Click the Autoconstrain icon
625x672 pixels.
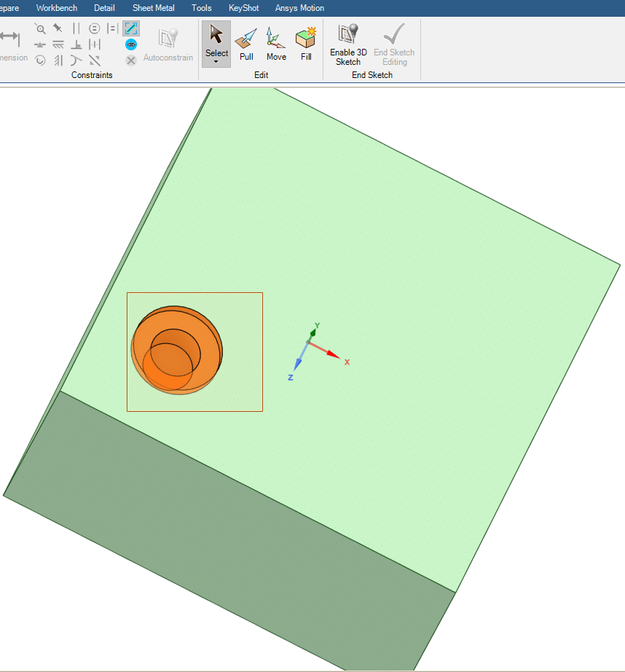[x=168, y=44]
